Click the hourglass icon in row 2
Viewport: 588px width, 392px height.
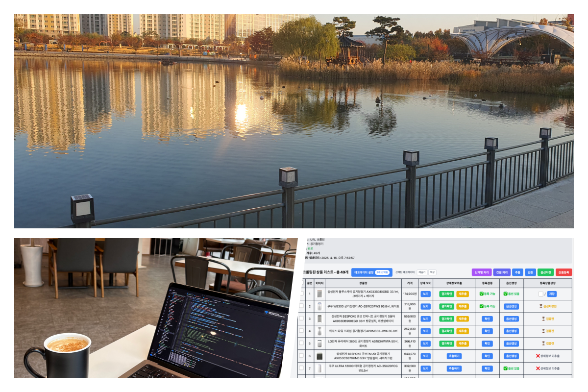pyautogui.click(x=541, y=306)
